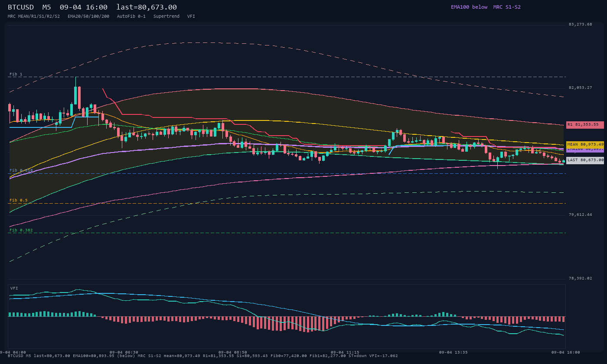
Task: Select the 09-04 04:00 time axis label
Action: coord(13,352)
